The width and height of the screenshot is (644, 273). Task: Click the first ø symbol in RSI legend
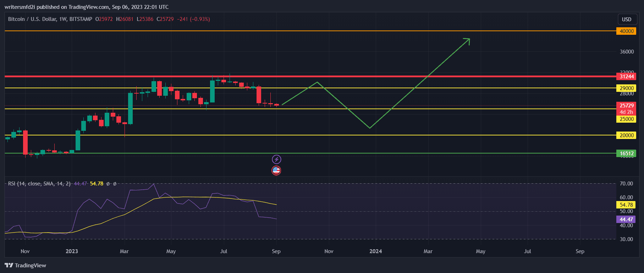[x=108, y=184]
